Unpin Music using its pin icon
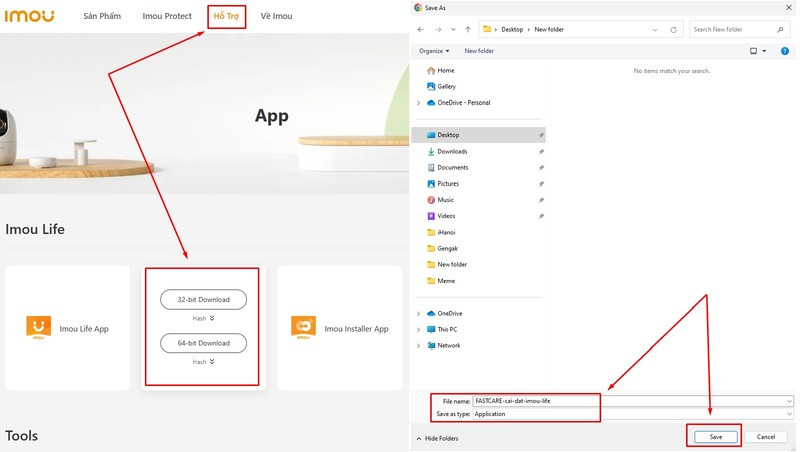 541,200
